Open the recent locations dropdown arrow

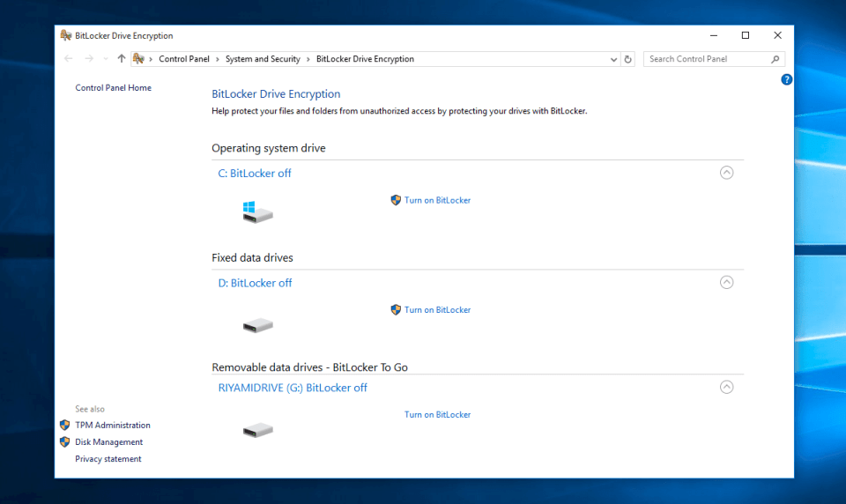pyautogui.click(x=105, y=59)
